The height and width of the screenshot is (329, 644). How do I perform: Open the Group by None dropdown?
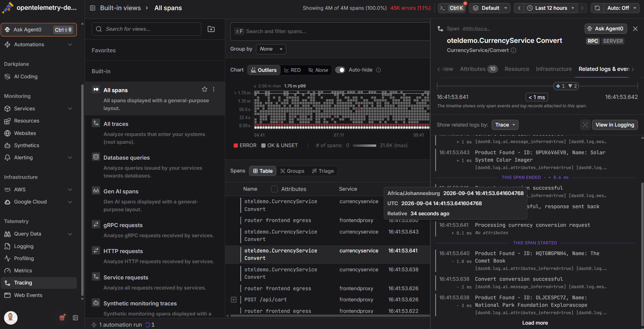[271, 49]
